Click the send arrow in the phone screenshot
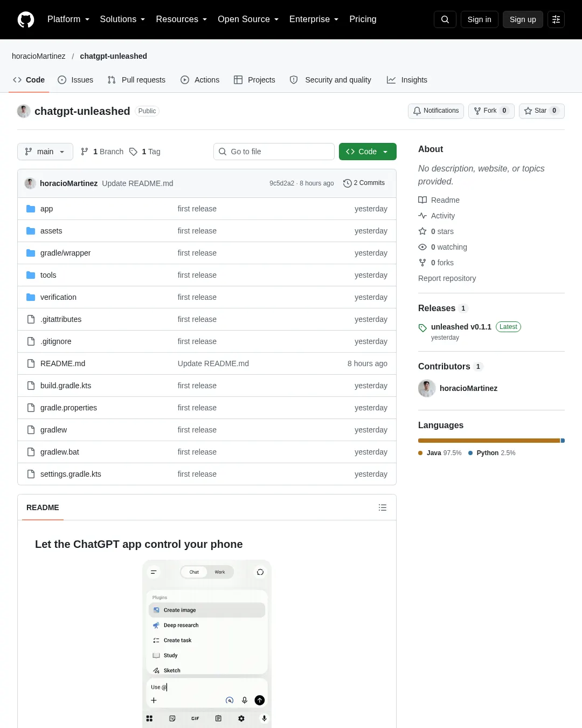This screenshot has width=582, height=728. click(x=260, y=700)
